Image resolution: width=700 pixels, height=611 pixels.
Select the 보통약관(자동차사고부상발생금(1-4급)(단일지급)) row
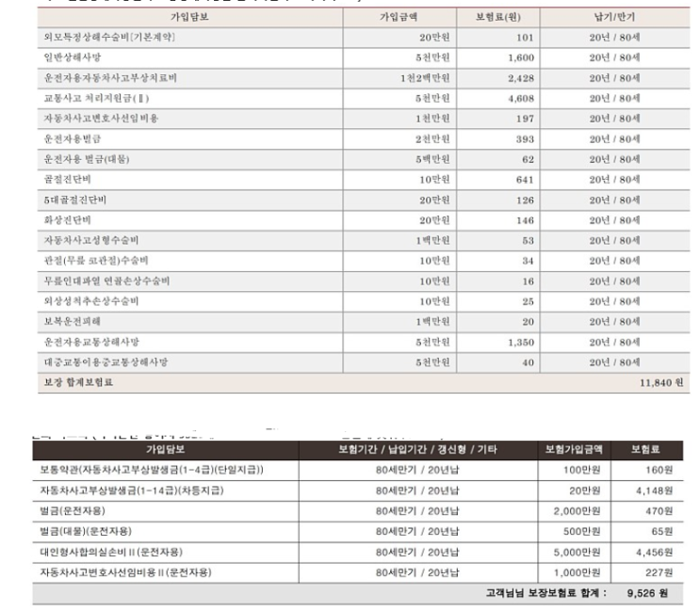152,470
